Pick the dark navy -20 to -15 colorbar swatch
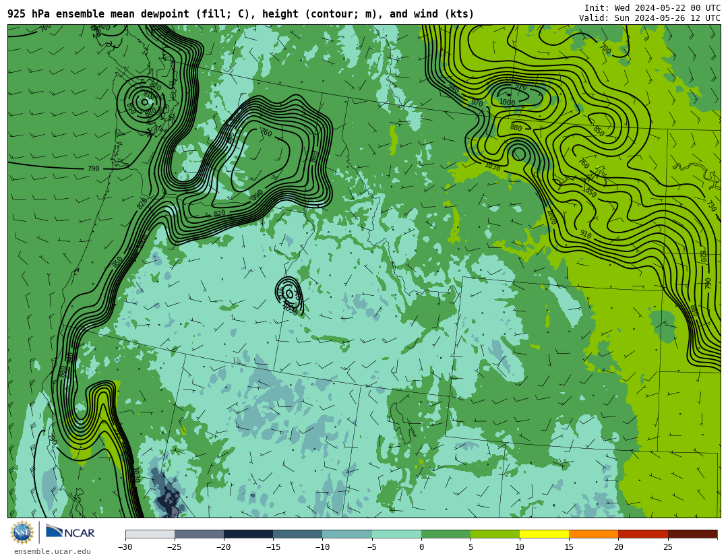Image resolution: width=728 pixels, height=560 pixels. pos(248,534)
